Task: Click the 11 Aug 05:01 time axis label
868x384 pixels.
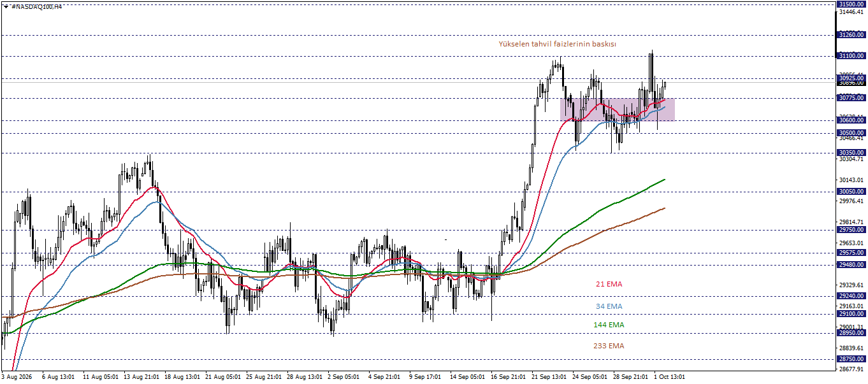Action: tap(100, 377)
